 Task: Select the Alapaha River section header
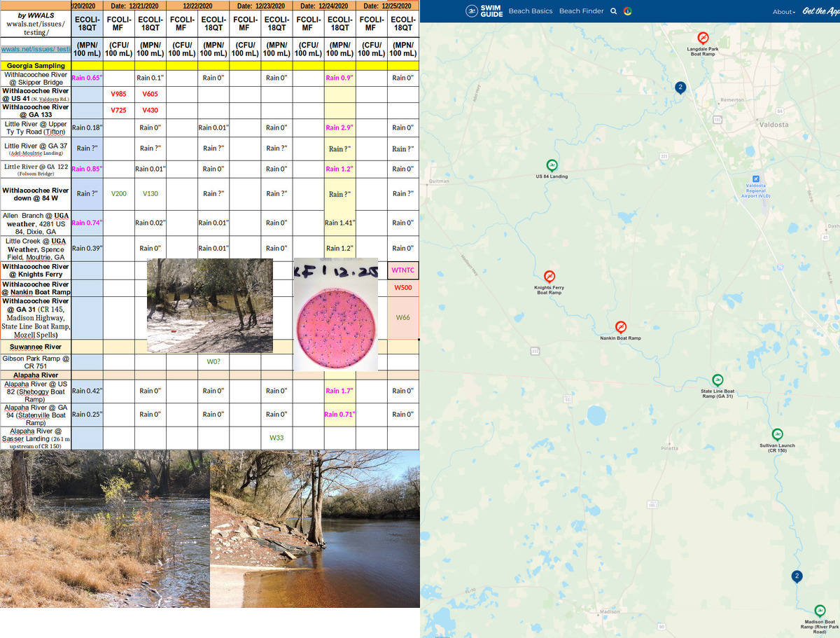click(36, 375)
